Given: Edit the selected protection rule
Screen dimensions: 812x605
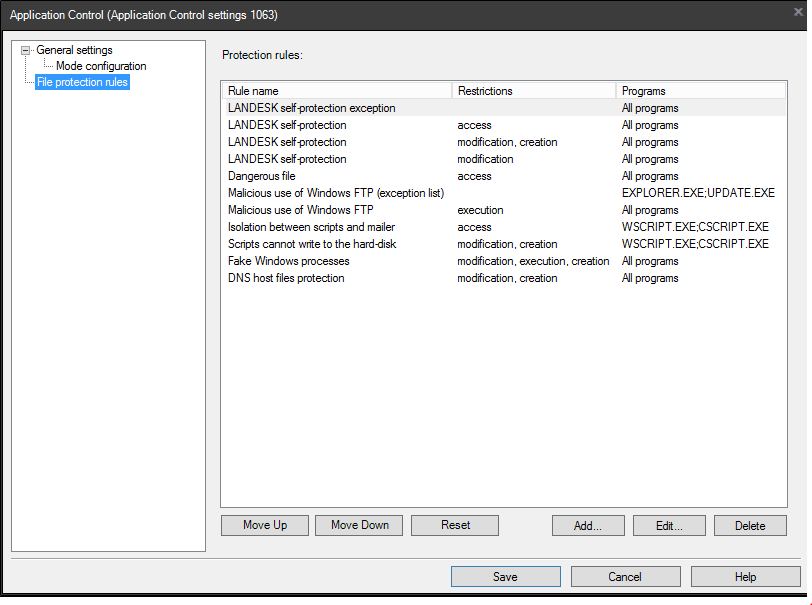Looking at the screenshot, I should [668, 525].
